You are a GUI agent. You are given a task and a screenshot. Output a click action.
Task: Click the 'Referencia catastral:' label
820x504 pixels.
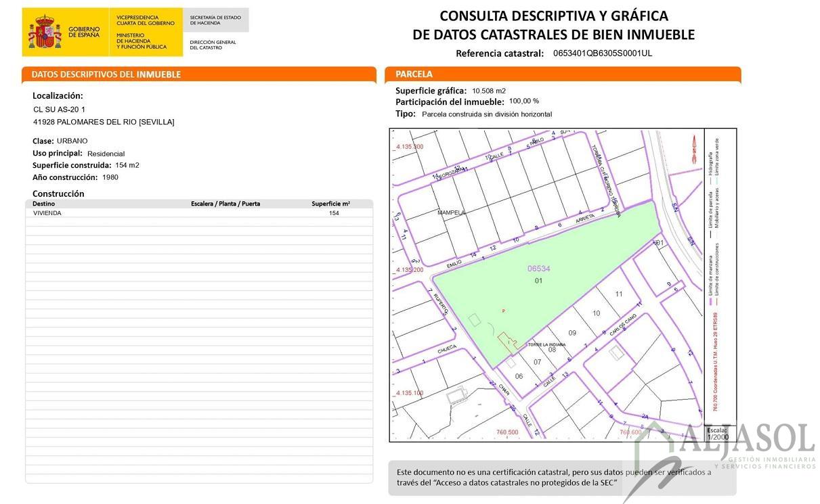pyautogui.click(x=500, y=53)
